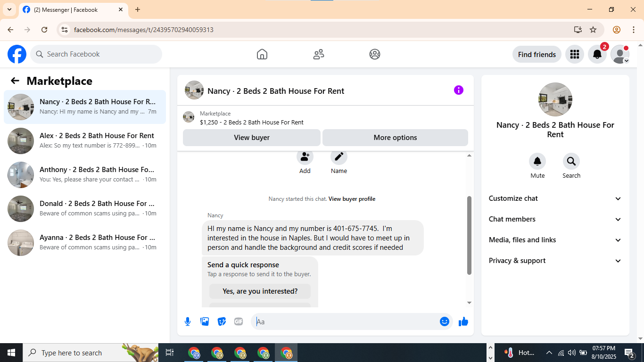Open the emoji picker in message box

pyautogui.click(x=445, y=321)
